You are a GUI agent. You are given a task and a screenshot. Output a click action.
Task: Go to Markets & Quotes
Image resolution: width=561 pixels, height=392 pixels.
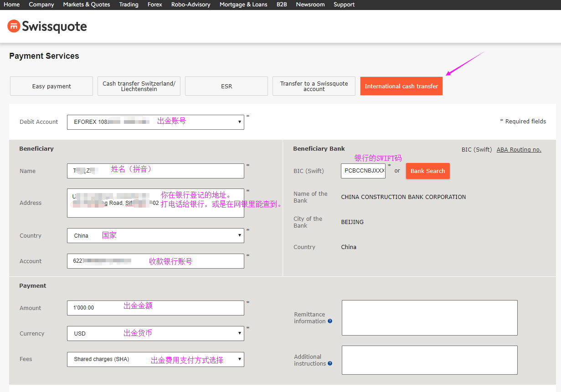87,5
